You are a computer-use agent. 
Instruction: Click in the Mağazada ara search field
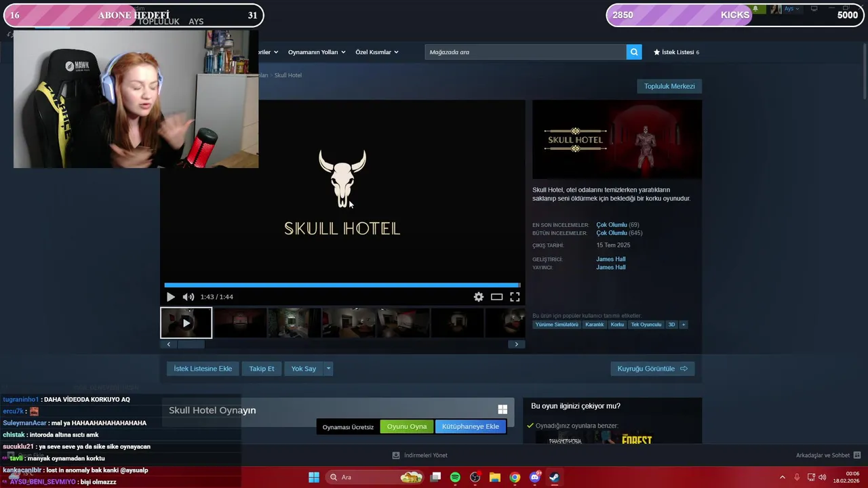point(526,52)
